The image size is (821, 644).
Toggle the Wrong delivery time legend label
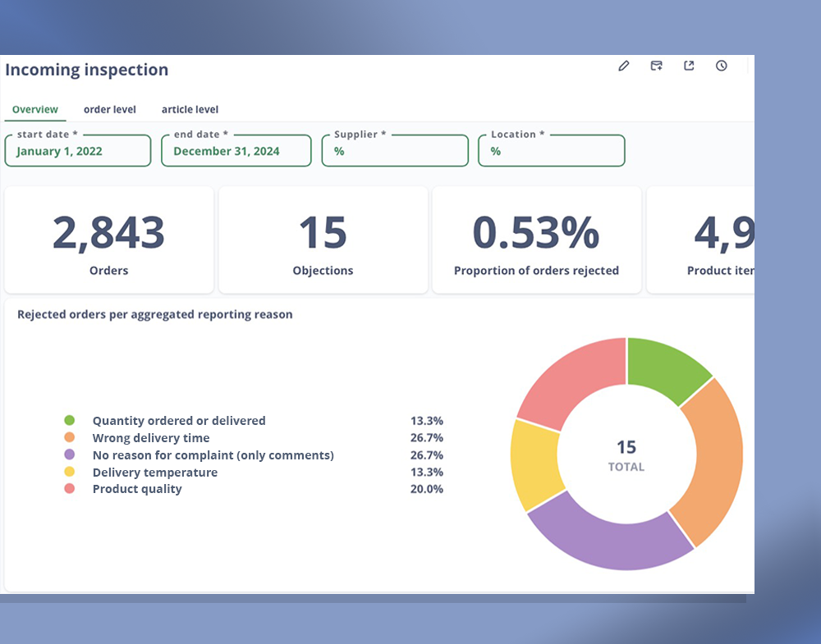[150, 438]
